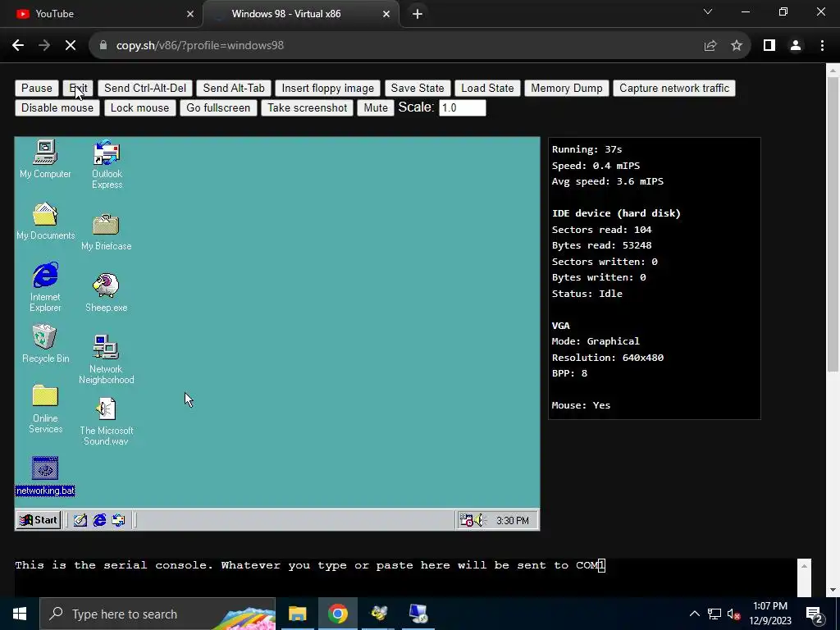This screenshot has height=630, width=840.
Task: Click host muted volume tray icon
Action: (733, 614)
